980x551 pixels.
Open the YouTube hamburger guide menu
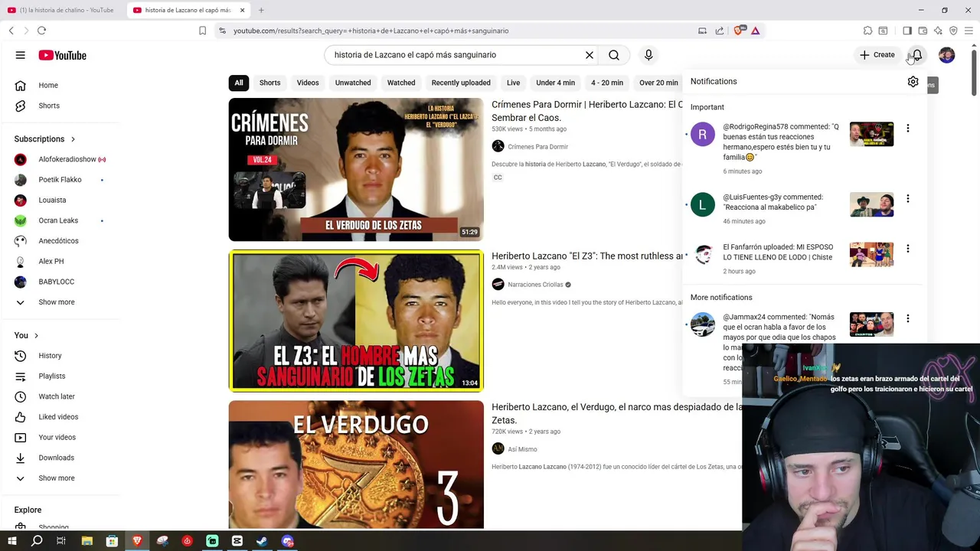[x=21, y=55]
